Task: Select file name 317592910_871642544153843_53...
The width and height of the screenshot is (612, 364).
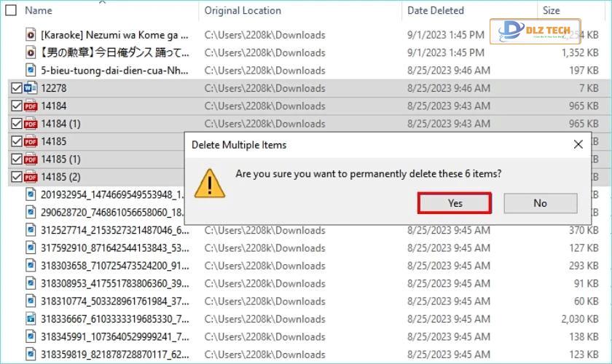Action: pyautogui.click(x=115, y=248)
